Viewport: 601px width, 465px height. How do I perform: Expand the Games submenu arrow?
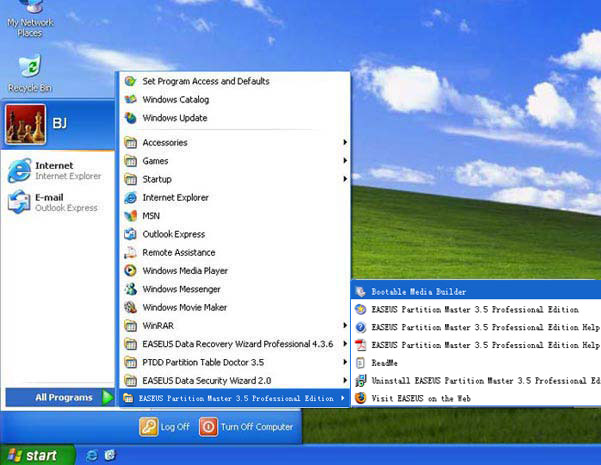pyautogui.click(x=345, y=160)
